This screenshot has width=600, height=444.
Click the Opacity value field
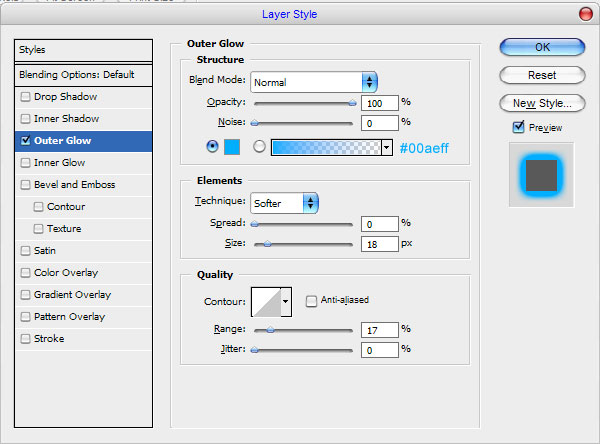(380, 103)
